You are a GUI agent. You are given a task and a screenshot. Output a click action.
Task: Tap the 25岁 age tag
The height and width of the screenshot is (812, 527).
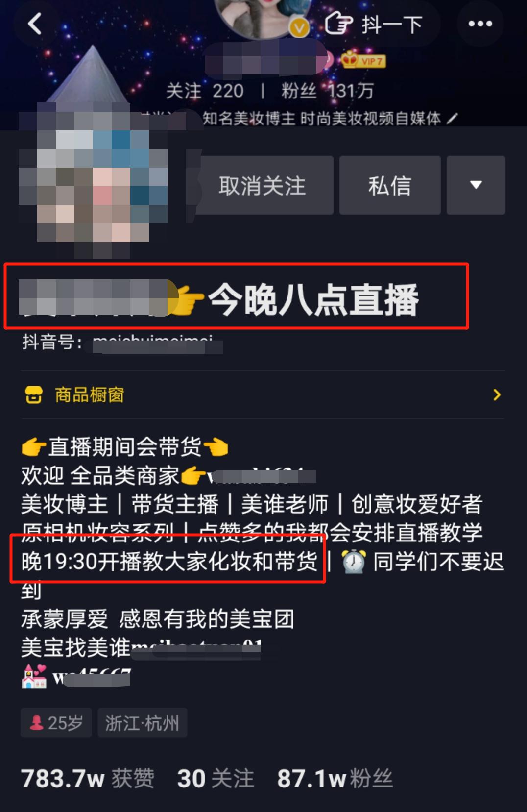tap(56, 722)
